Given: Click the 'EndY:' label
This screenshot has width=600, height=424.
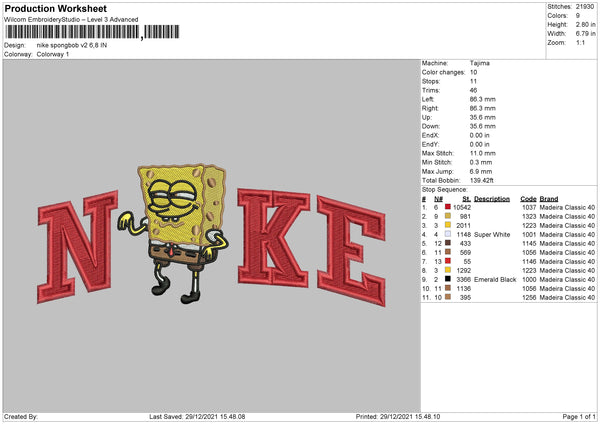Looking at the screenshot, I should pos(430,144).
